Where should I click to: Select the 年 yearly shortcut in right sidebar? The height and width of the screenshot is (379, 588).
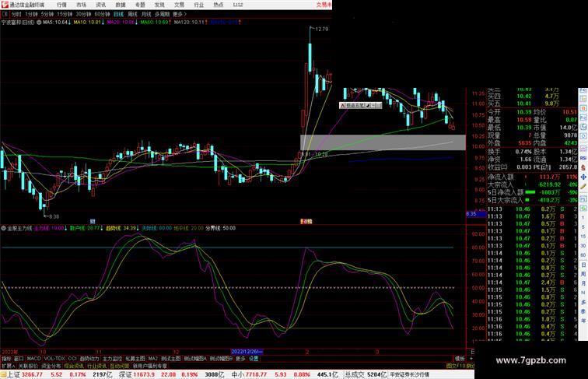583,321
